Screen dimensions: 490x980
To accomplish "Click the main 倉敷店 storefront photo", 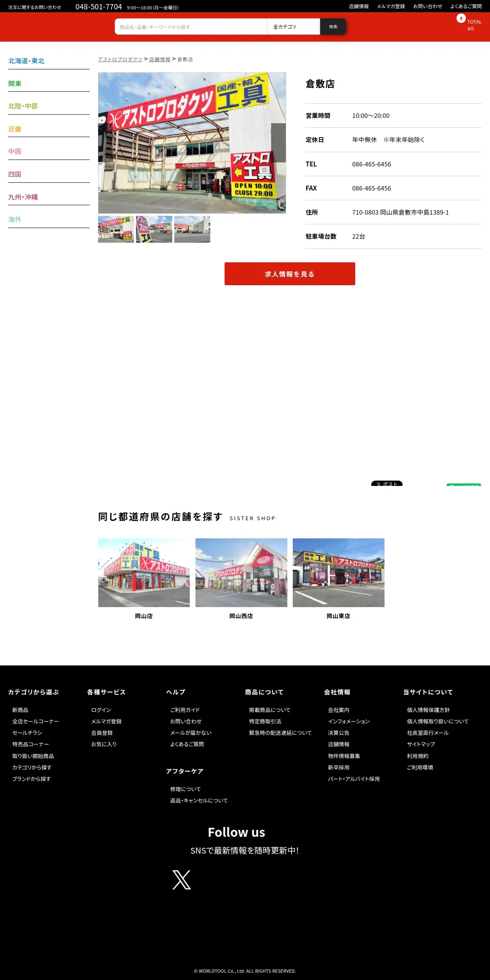I will [x=192, y=143].
